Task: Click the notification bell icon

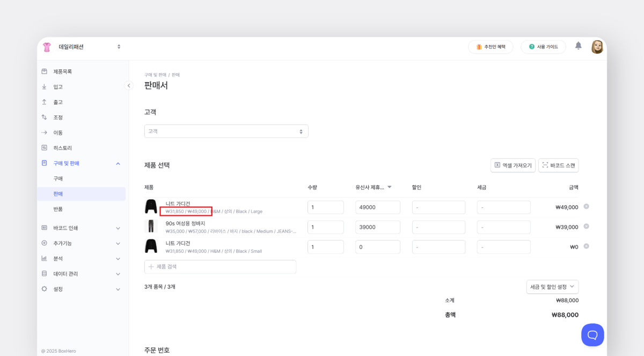Action: 578,47
